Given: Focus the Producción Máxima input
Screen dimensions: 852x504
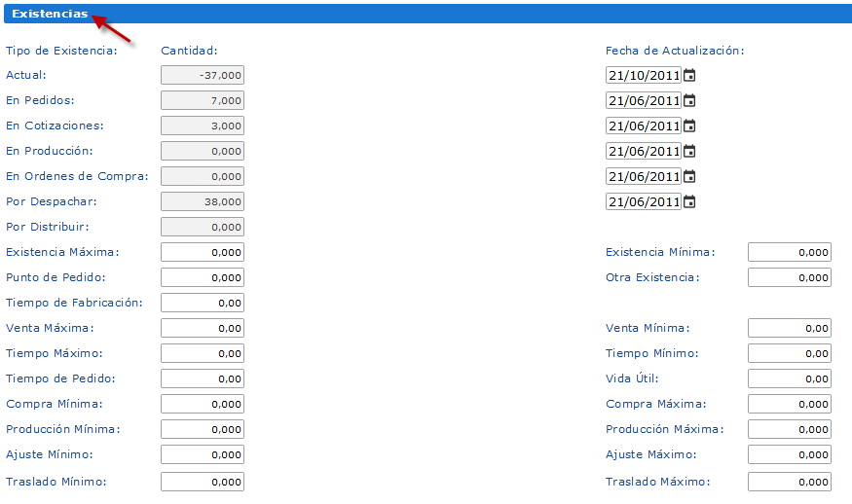Looking at the screenshot, I should pos(790,429).
